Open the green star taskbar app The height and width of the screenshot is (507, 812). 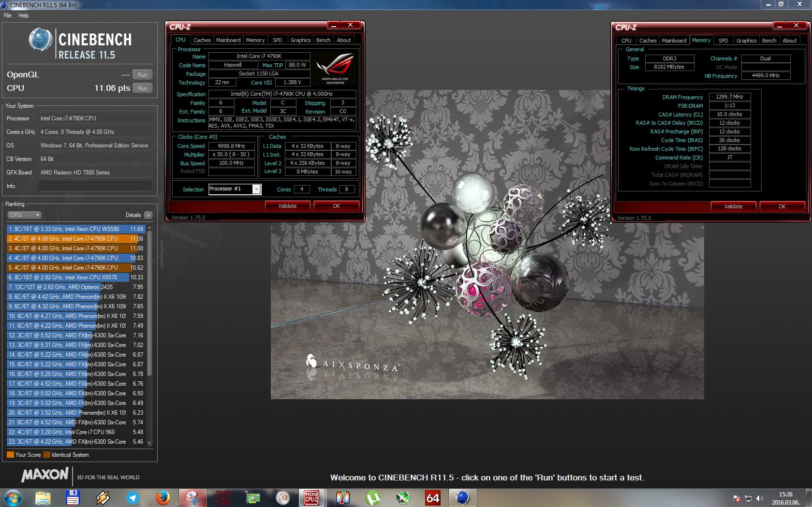tap(403, 497)
